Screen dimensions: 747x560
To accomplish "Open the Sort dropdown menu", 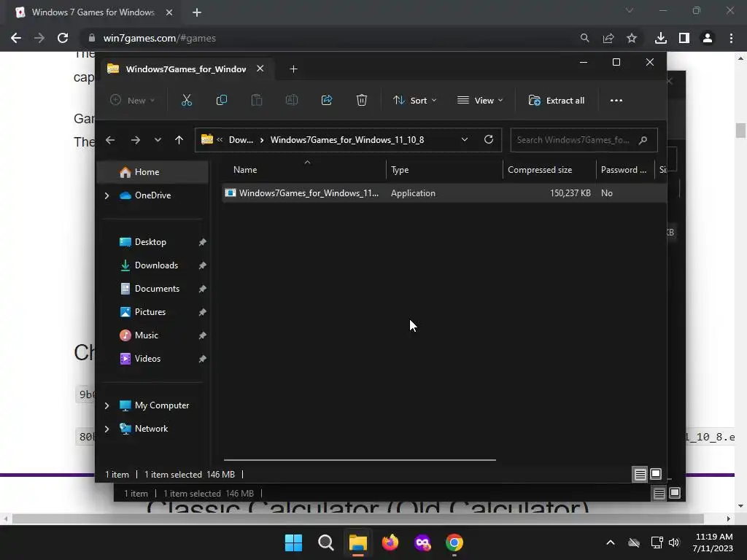I will (x=414, y=101).
